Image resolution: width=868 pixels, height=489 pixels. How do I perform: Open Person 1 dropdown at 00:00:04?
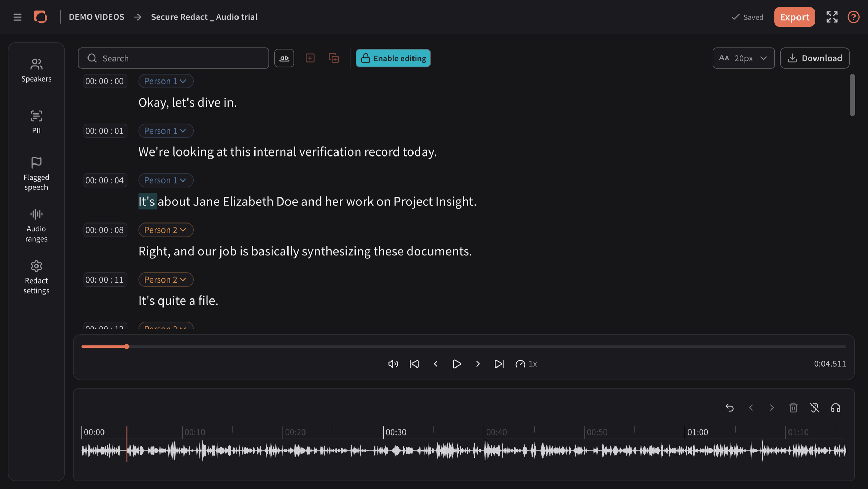(166, 180)
